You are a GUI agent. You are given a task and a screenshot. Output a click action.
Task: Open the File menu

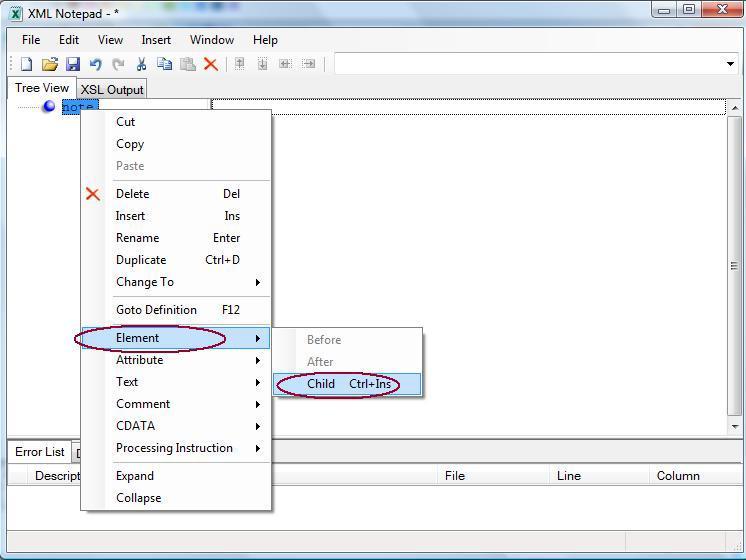tap(31, 40)
